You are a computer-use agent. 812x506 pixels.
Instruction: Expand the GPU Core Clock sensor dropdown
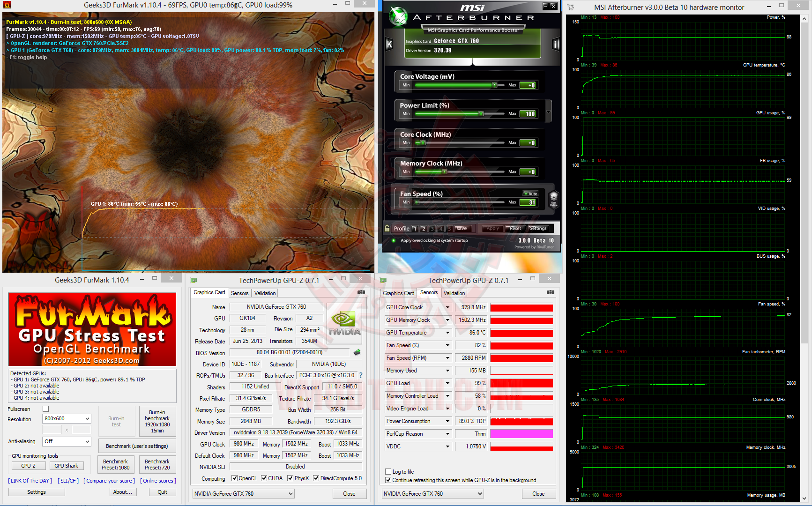pyautogui.click(x=447, y=307)
